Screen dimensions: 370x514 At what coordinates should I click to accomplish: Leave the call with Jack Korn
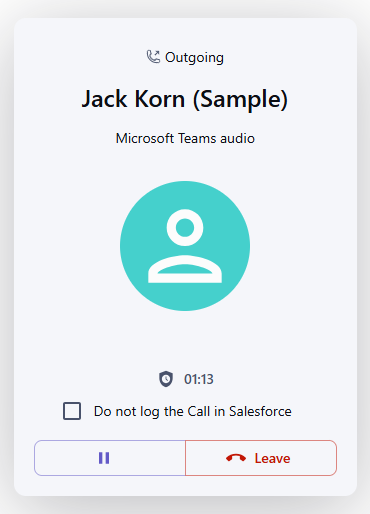[261, 458]
